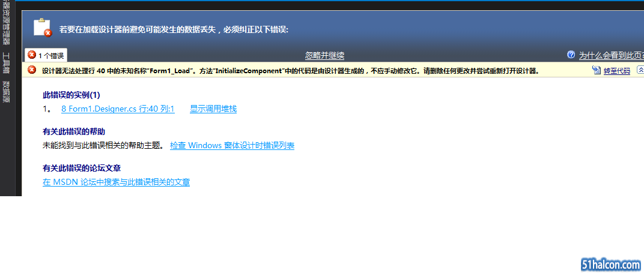The width and height of the screenshot is (644, 276).
Task: Click red error icon in yellow message bar
Action: (32, 70)
